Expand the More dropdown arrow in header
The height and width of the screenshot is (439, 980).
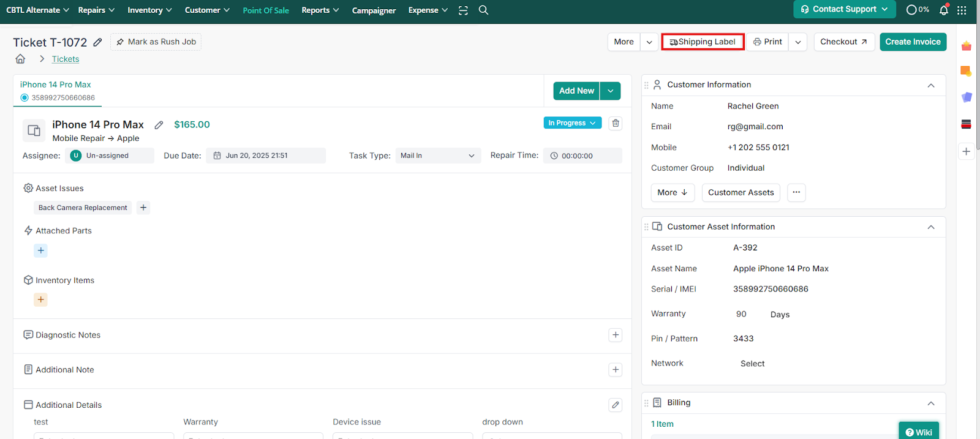click(649, 42)
